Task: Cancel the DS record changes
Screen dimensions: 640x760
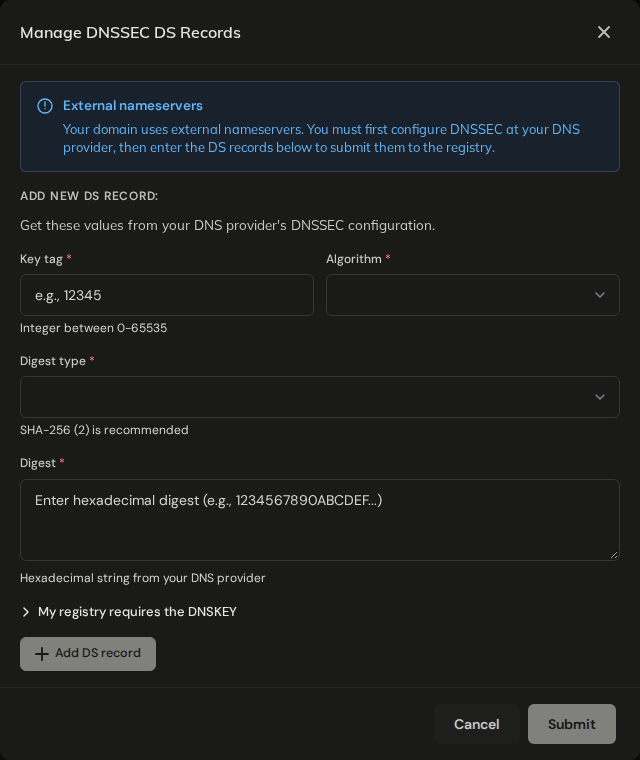Action: click(476, 724)
